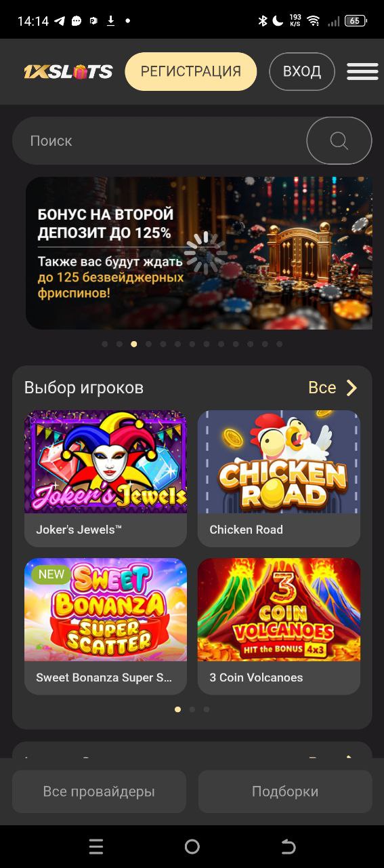The image size is (384, 868).
Task: Open the Android recent apps icon
Action: point(96,846)
